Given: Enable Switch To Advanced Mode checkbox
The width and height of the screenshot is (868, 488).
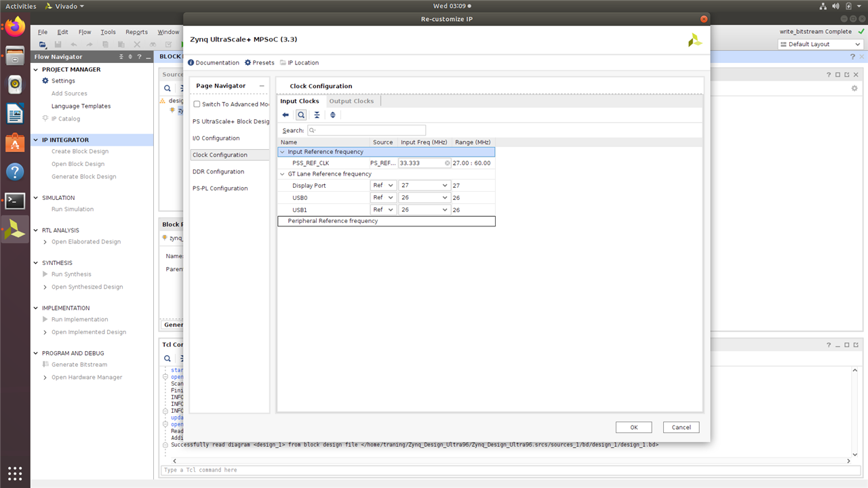Looking at the screenshot, I should pos(197,104).
